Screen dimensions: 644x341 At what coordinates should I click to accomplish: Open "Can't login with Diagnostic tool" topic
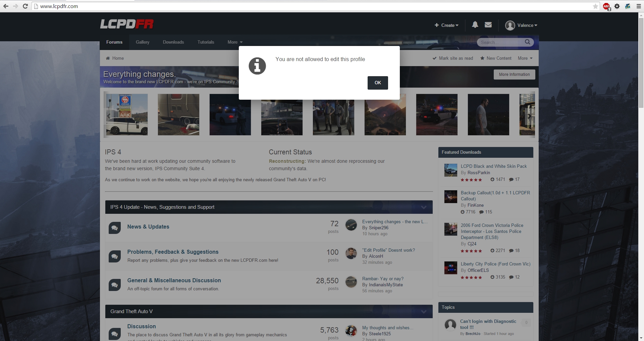[x=488, y=324]
